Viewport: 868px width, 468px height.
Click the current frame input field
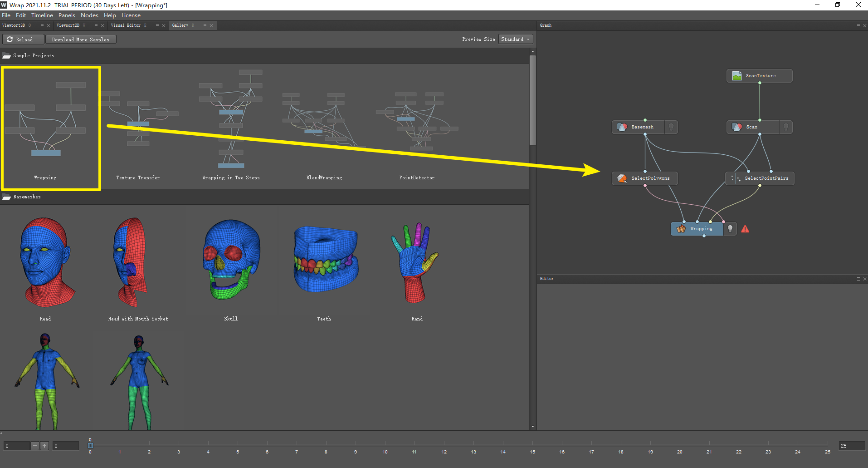(66, 446)
